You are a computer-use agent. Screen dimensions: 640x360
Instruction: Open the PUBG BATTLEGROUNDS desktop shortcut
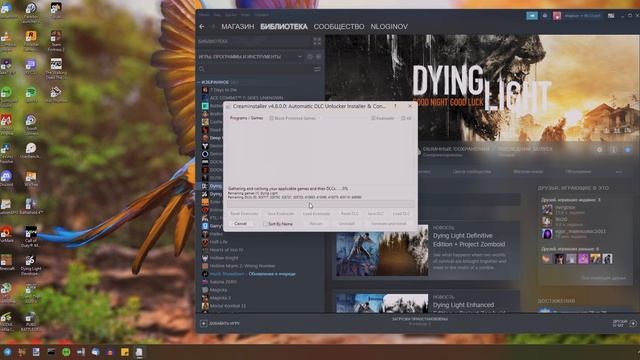coord(30,322)
